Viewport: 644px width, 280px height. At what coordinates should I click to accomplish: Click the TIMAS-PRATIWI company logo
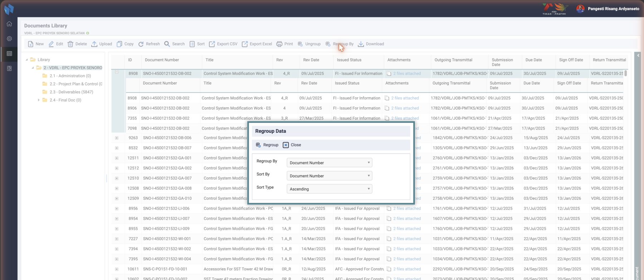pos(555,9)
